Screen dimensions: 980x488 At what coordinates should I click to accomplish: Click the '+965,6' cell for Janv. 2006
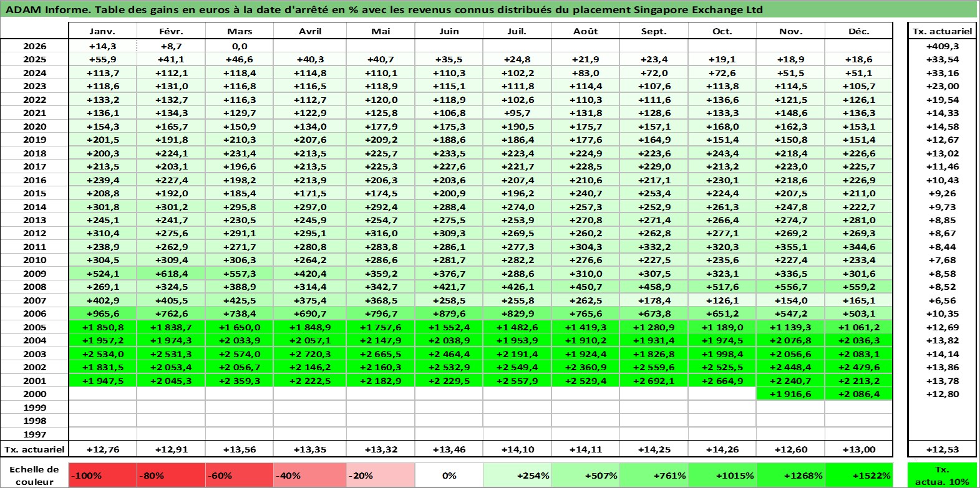tap(102, 313)
